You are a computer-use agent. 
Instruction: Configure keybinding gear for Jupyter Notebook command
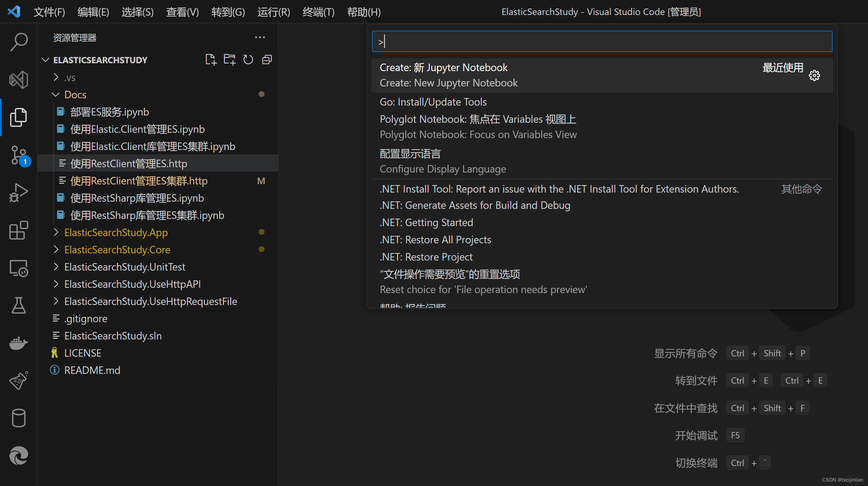[814, 75]
